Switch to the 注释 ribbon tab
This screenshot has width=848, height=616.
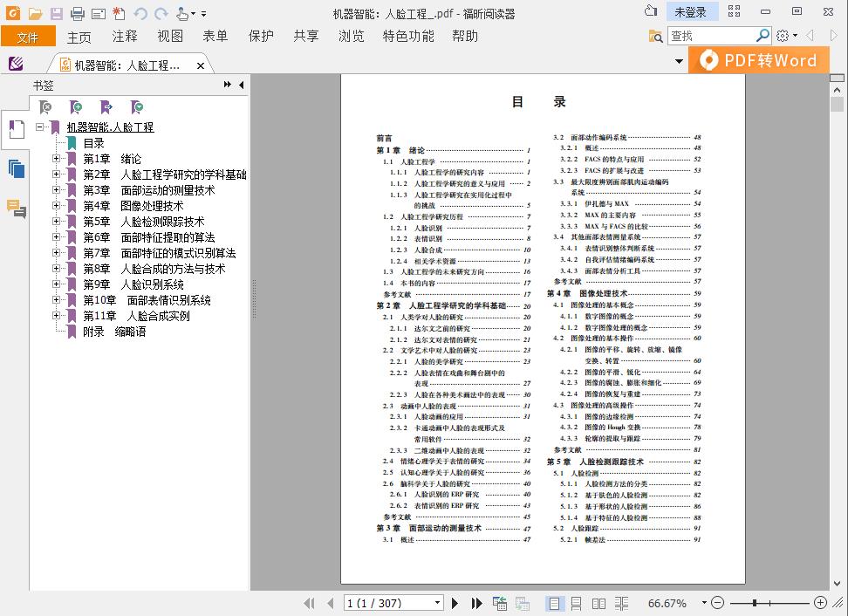(125, 37)
